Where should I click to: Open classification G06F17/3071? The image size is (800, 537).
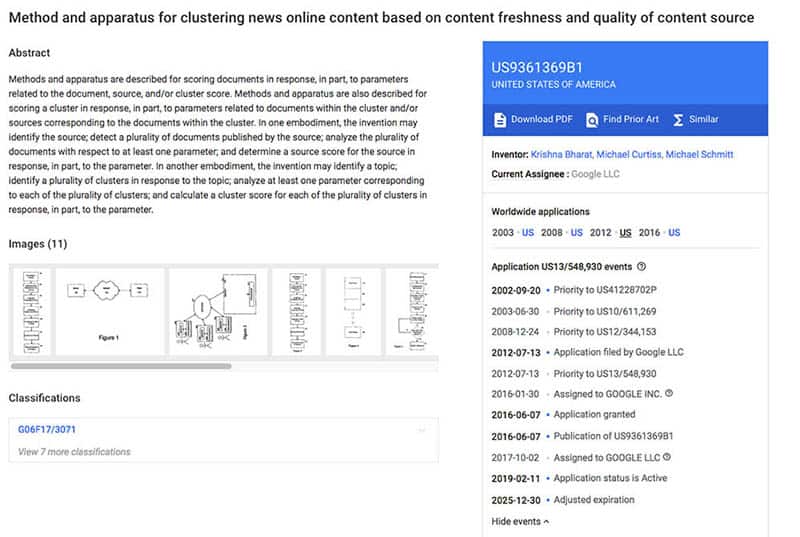coord(46,429)
